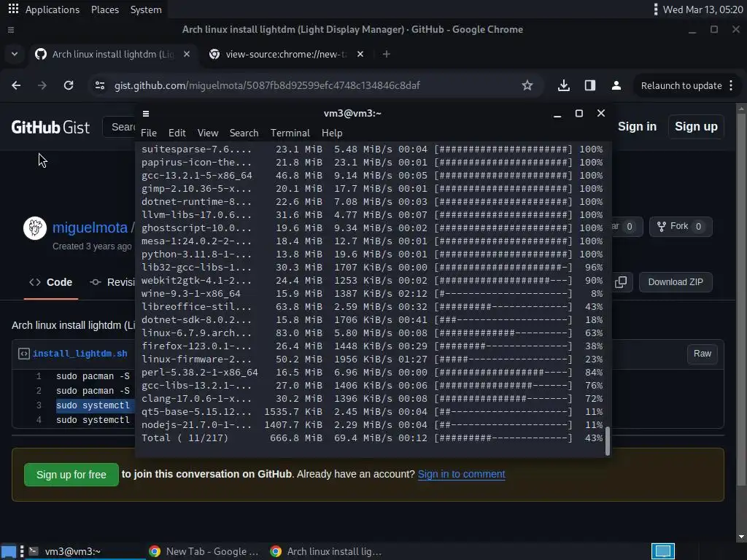Click show desktop icon in bottom panel
This screenshot has width=747, height=560.
(9, 551)
